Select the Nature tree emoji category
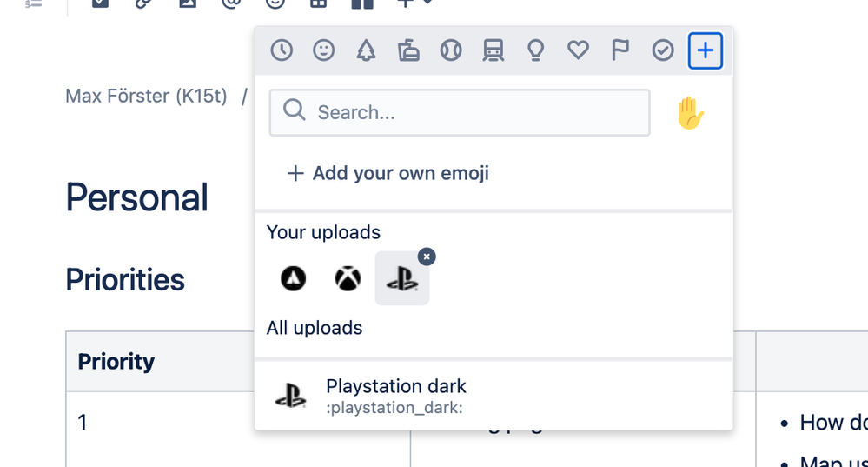This screenshot has height=467, width=868. coord(366,50)
